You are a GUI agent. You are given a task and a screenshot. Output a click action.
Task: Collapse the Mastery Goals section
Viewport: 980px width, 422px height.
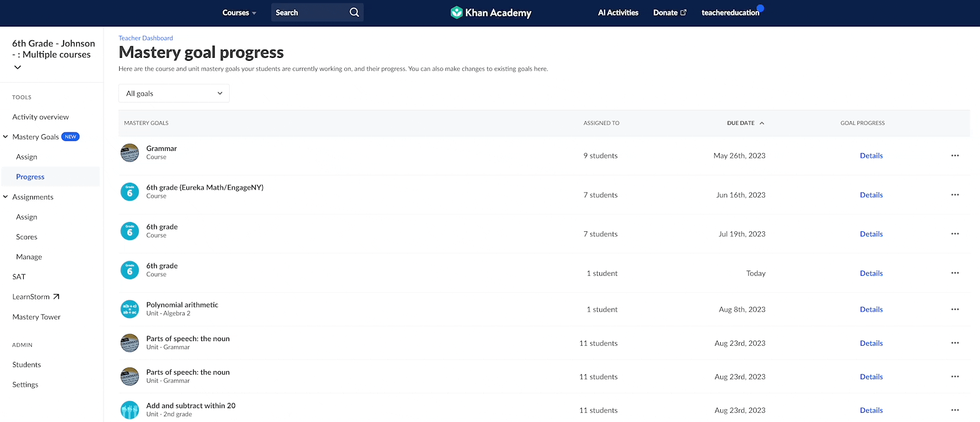(6, 137)
